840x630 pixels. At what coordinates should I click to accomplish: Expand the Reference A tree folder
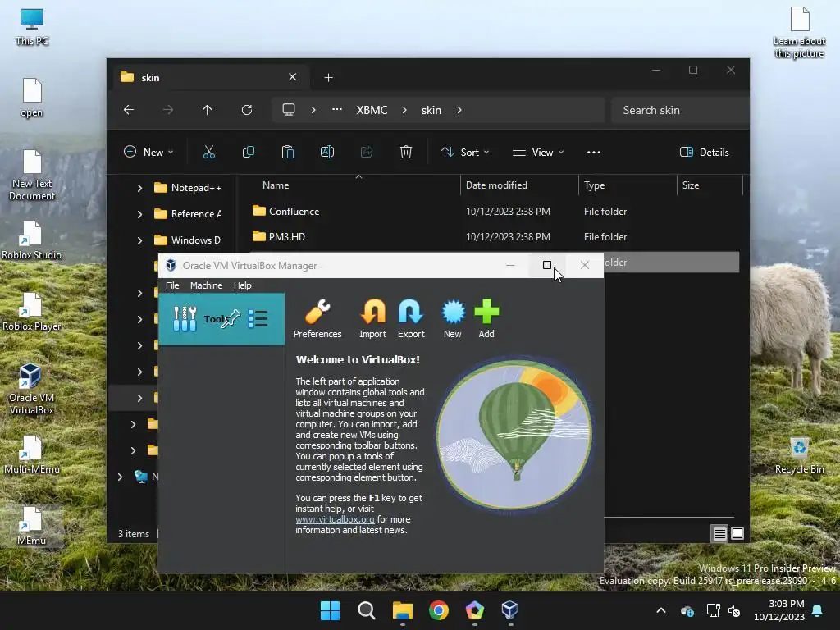(x=139, y=214)
